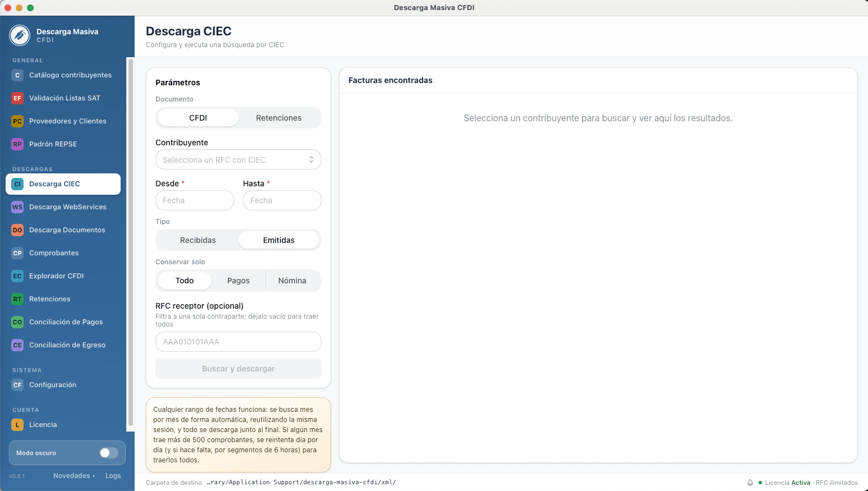Open the Logs link

tap(113, 476)
